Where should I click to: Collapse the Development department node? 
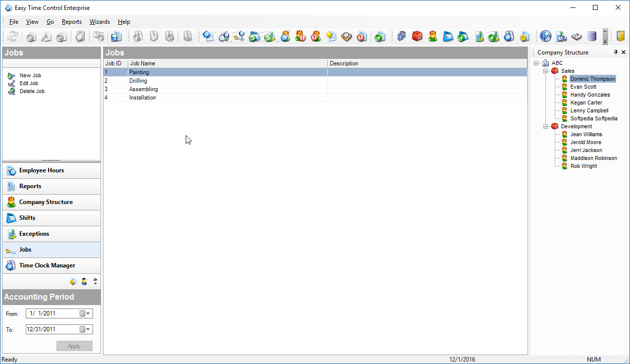point(546,126)
